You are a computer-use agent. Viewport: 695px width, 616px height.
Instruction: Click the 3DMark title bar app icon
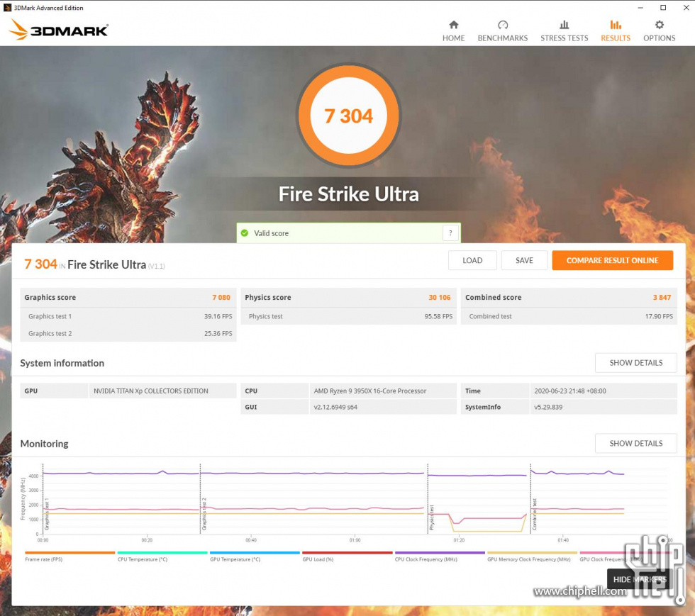tap(8, 8)
